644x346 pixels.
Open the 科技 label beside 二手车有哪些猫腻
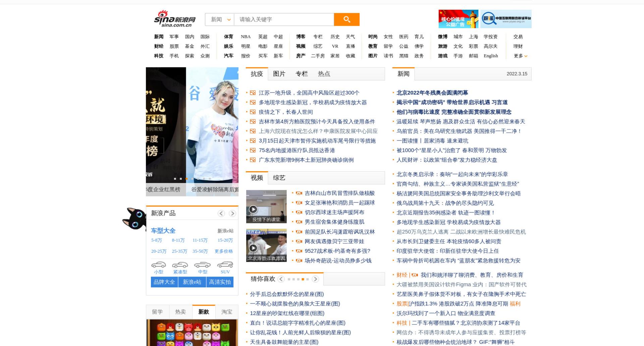401,323
